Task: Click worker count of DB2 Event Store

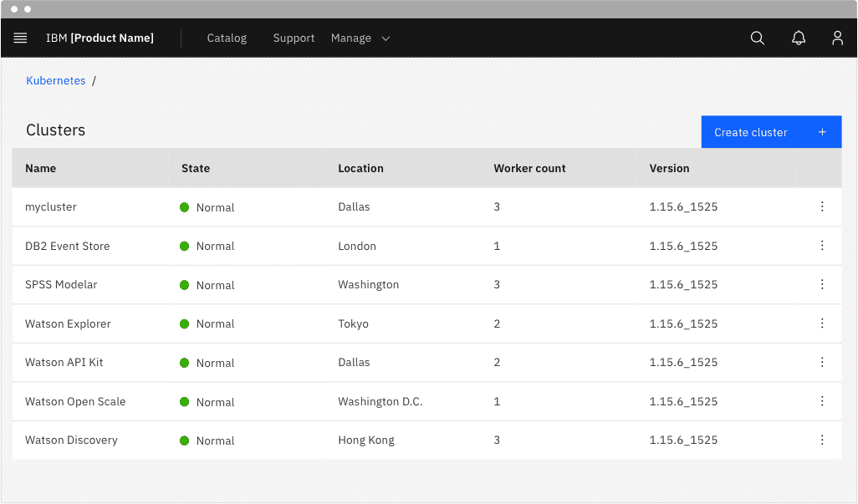Action: (x=497, y=246)
